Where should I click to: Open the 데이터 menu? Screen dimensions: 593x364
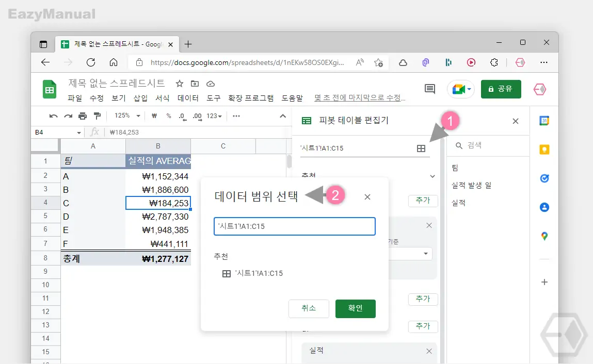point(188,98)
